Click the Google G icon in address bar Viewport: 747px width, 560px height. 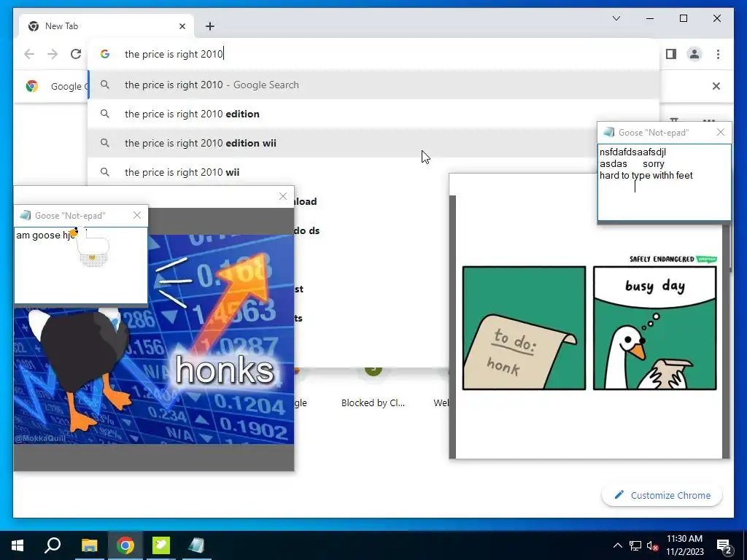105,54
